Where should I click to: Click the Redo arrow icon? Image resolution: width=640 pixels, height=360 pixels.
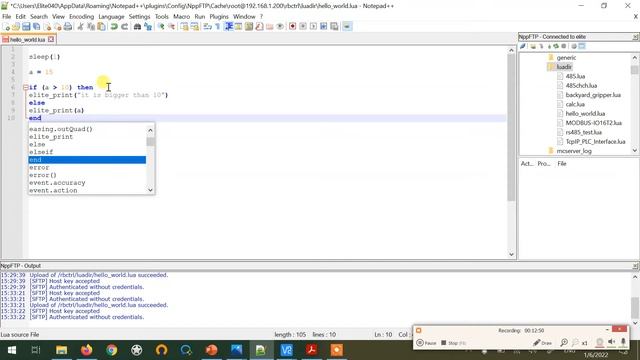(x=124, y=27)
